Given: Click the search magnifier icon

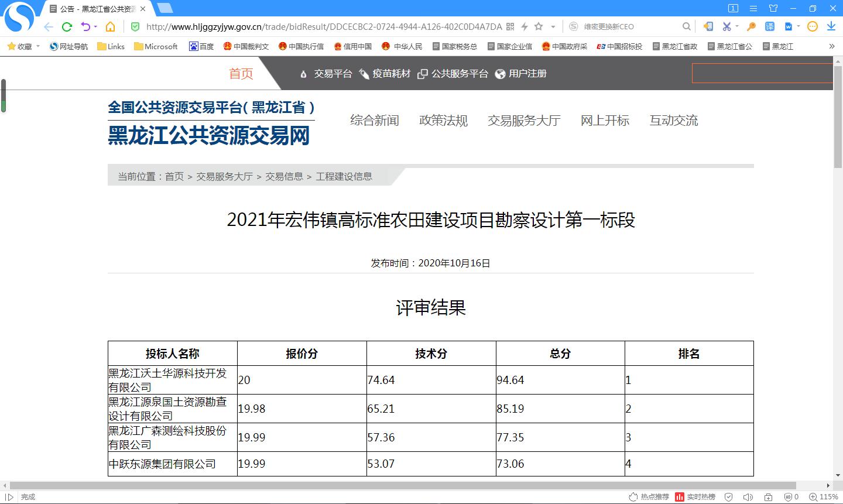Looking at the screenshot, I should point(687,26).
